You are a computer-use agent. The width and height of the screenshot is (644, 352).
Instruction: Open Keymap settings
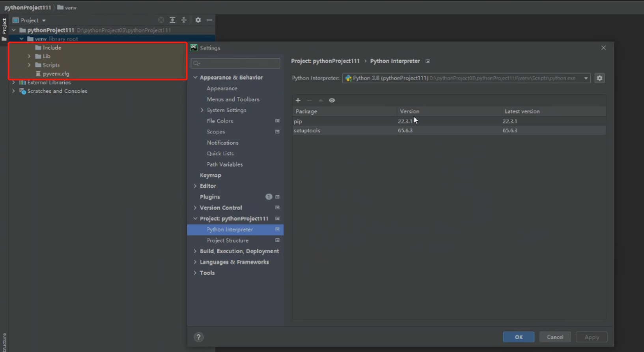(x=211, y=175)
